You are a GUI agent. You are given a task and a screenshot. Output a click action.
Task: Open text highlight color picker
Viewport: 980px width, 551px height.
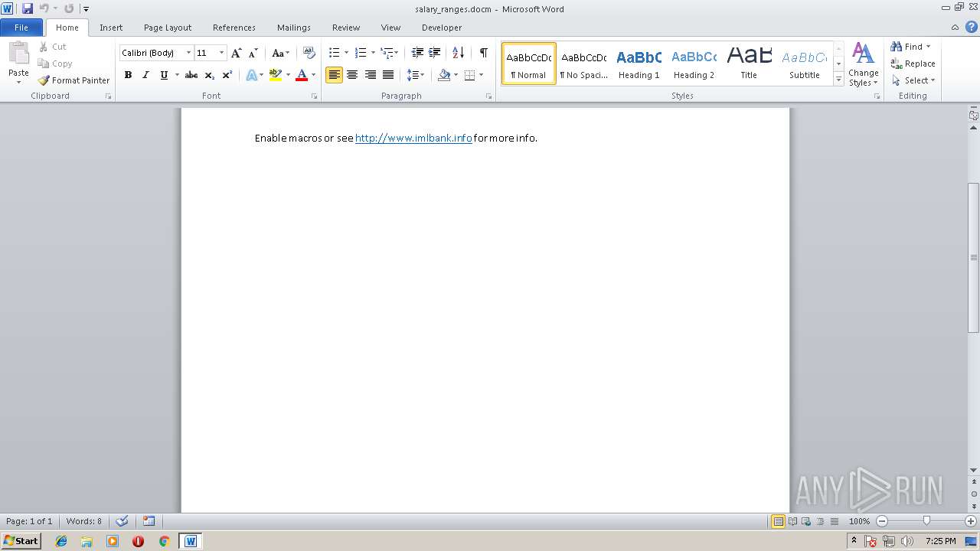288,75
